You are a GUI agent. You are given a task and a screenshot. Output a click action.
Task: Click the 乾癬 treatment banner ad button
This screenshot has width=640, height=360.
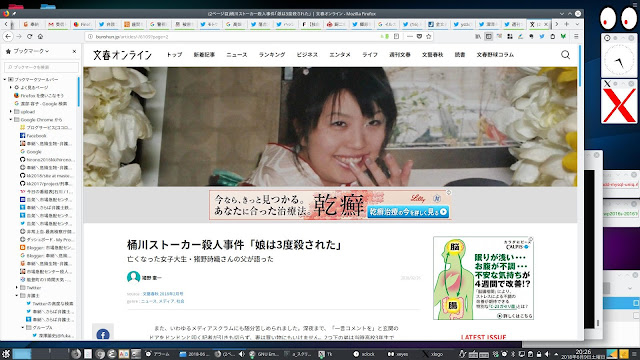[x=408, y=212]
